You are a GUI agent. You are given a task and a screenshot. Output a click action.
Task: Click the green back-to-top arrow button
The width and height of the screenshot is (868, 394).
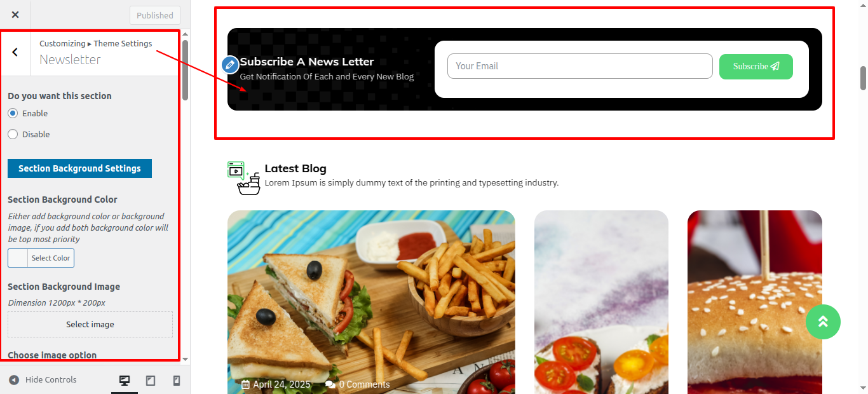(x=823, y=322)
